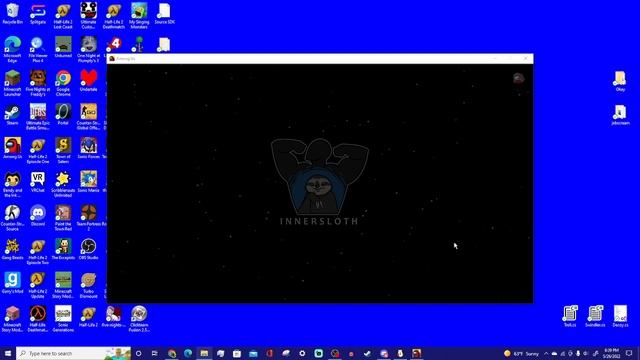Viewport: 640px width, 360px height.
Task: Open Discord desktop shortcut
Action: (38, 216)
